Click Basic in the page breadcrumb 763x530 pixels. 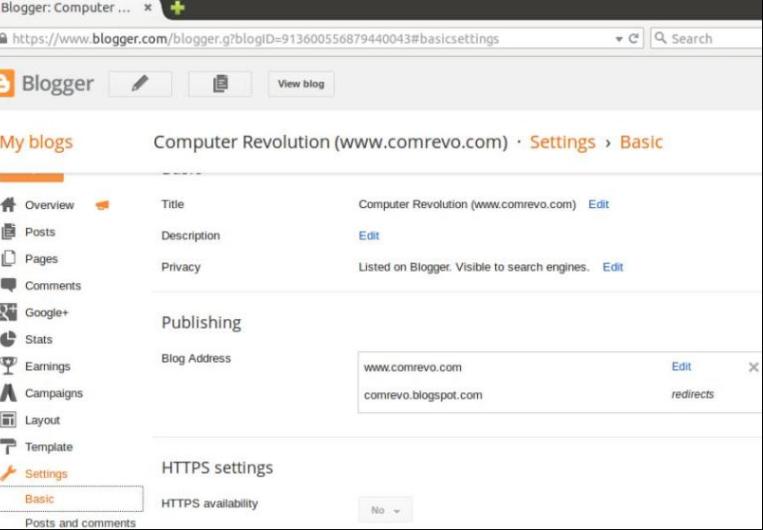[x=641, y=142]
